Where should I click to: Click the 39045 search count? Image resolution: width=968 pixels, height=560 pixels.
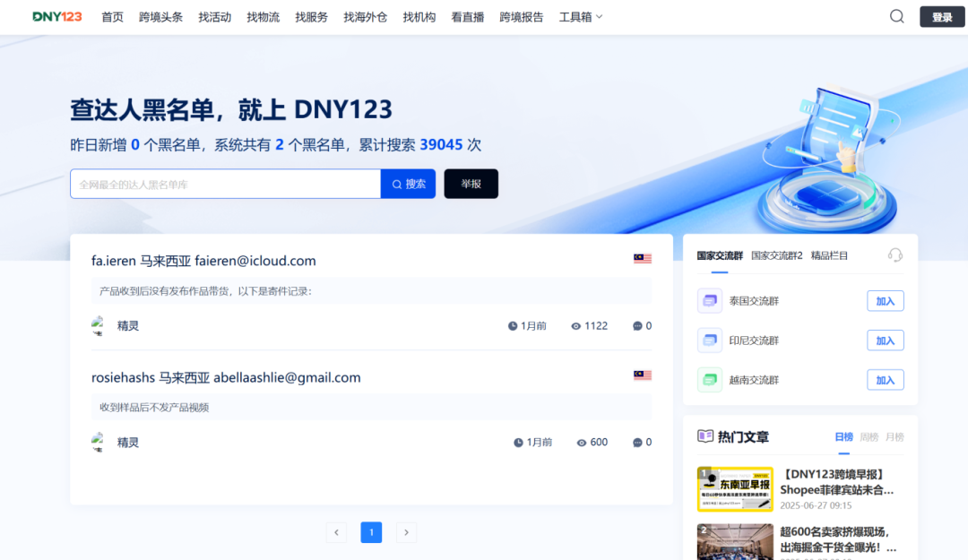[x=441, y=145]
